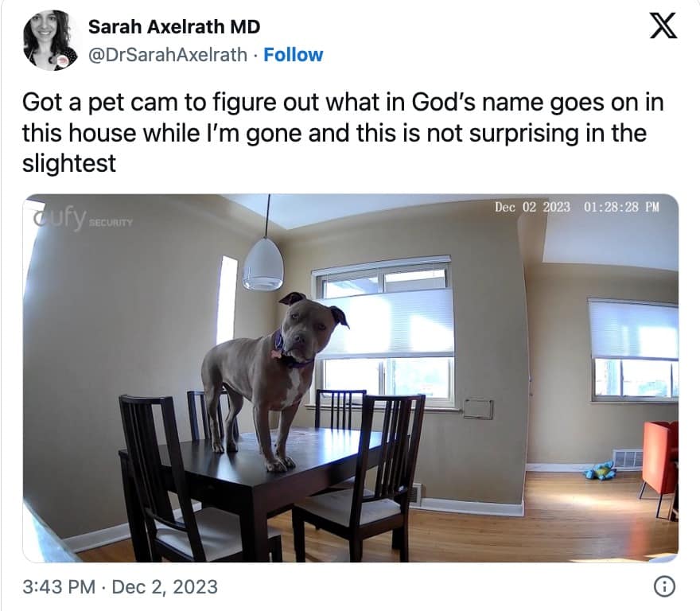Click the blue toy on the floor
Viewport: 700px width, 611px height.
[x=601, y=470]
